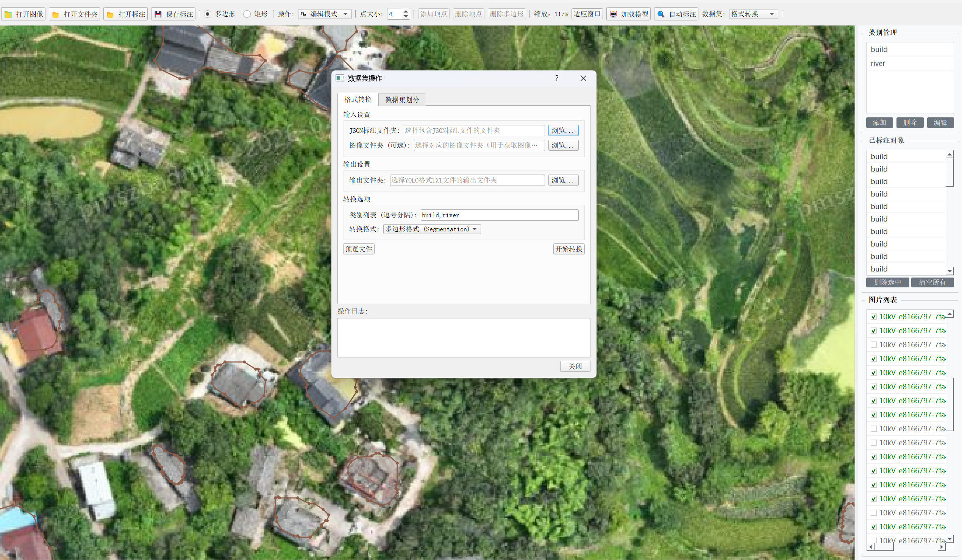This screenshot has width=962, height=560.
Task: Increase point size with stepper up arrow
Action: point(406,11)
